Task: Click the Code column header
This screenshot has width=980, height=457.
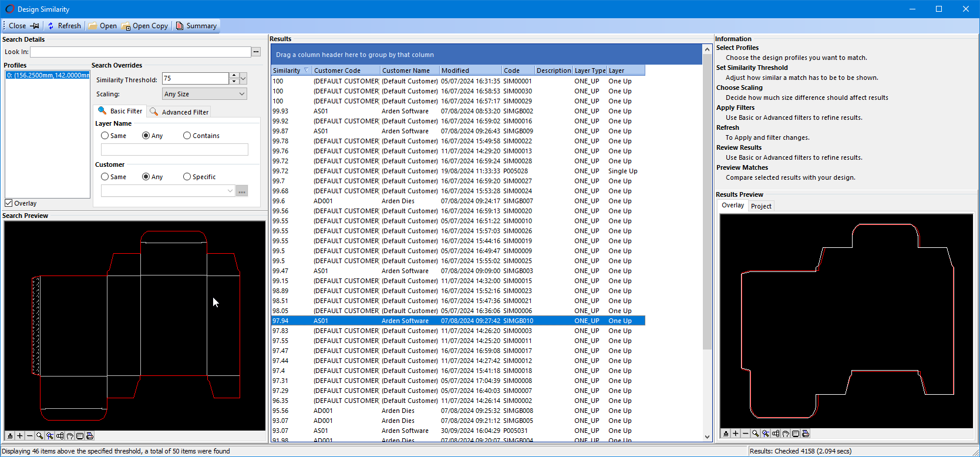Action: pos(519,70)
